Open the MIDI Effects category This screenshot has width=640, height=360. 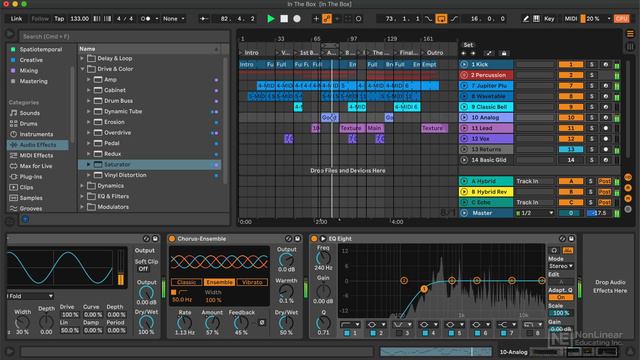[x=36, y=156]
